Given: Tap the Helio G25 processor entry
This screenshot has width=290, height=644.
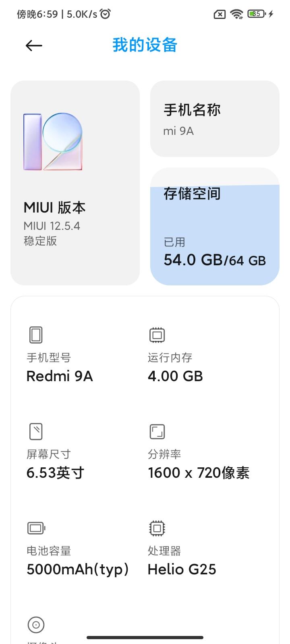Looking at the screenshot, I should pyautogui.click(x=182, y=570).
